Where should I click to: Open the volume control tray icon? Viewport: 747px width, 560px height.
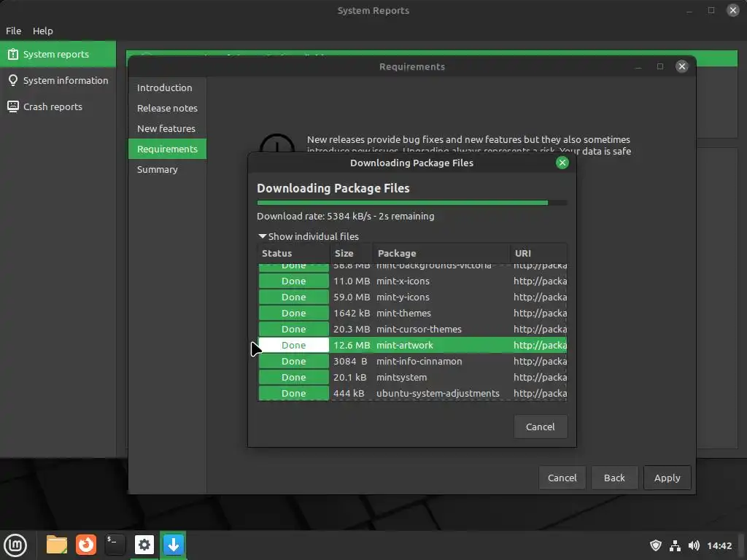point(694,545)
